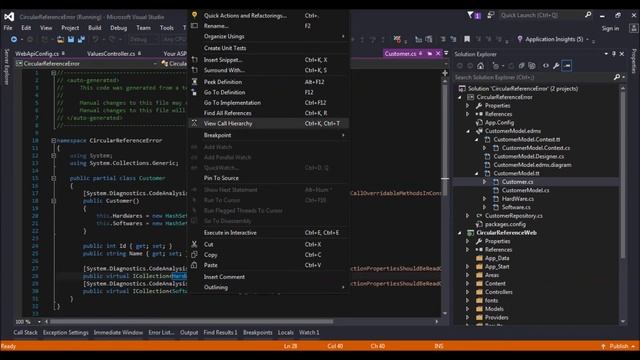Click Solution Explorer Home icon

coord(480,65)
